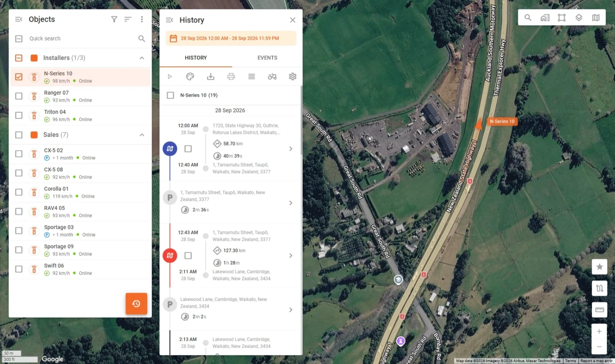Open the Objects sort options icon

pos(128,19)
